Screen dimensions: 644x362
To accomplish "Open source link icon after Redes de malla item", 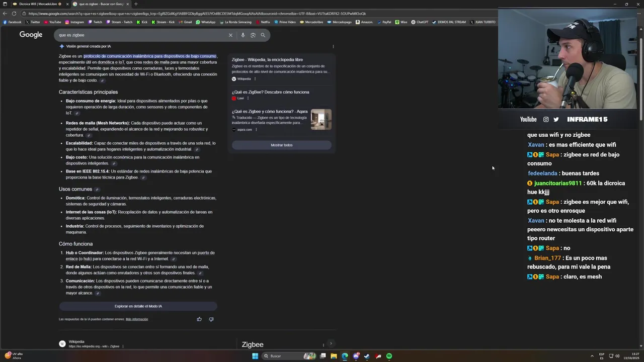I will (89, 135).
